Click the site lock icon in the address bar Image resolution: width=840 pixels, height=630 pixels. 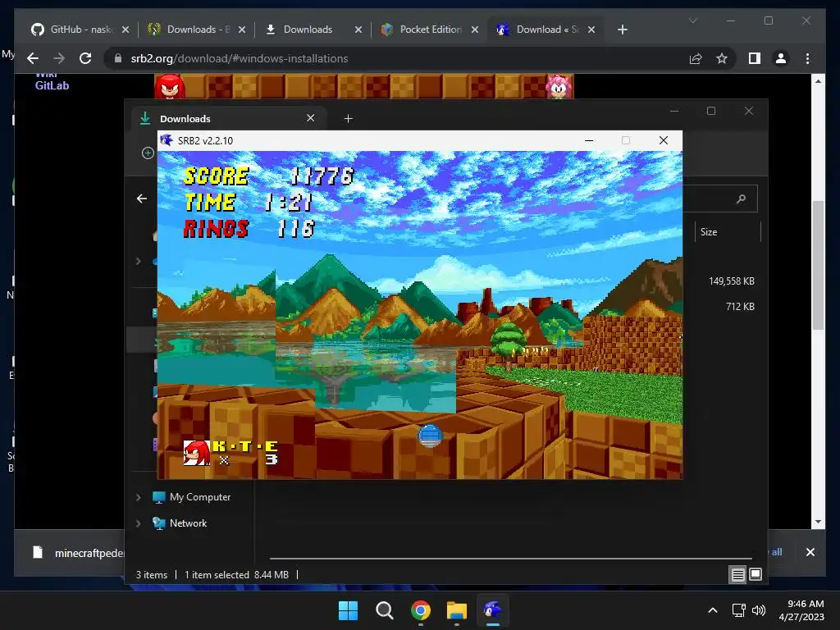tap(118, 58)
